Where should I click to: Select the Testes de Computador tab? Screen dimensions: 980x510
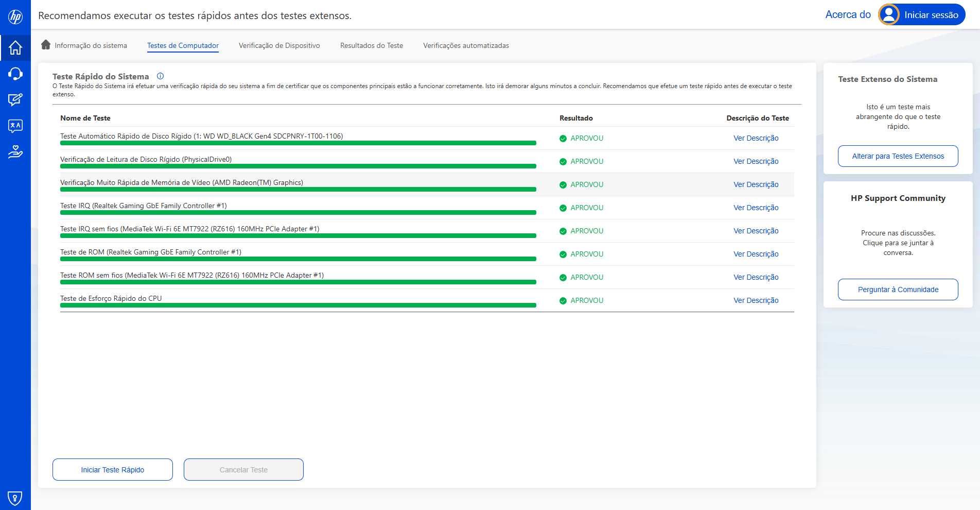183,45
